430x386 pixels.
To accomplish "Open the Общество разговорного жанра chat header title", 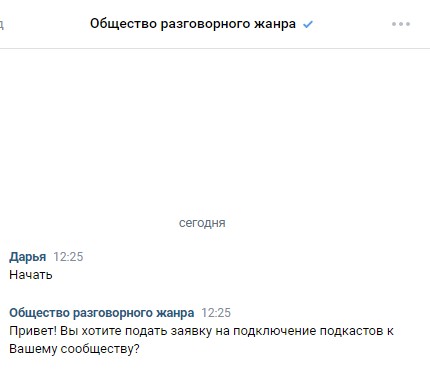I will (193, 24).
